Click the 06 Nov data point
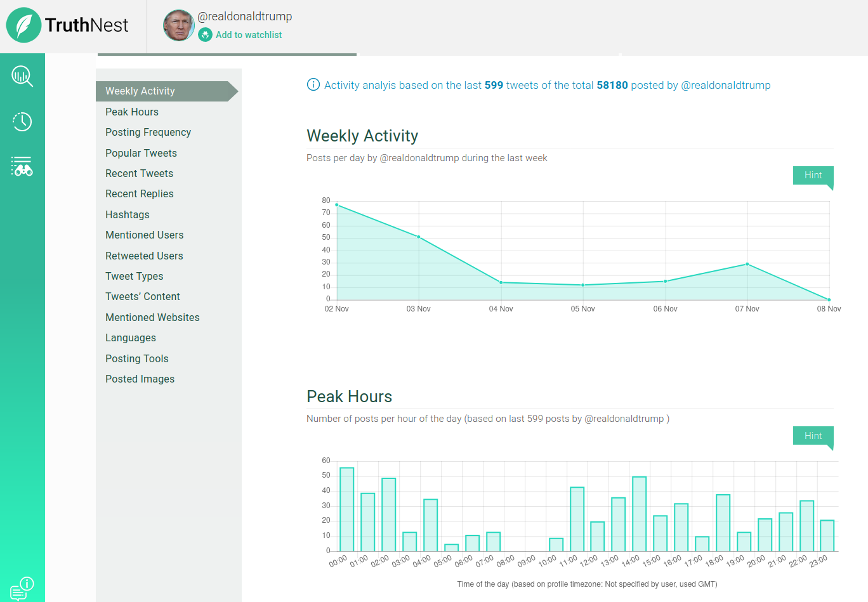This screenshot has height=602, width=868. point(666,281)
